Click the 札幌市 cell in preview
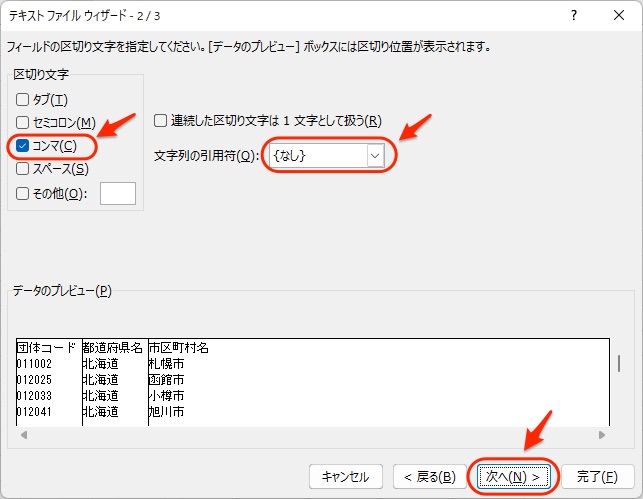 coord(166,364)
